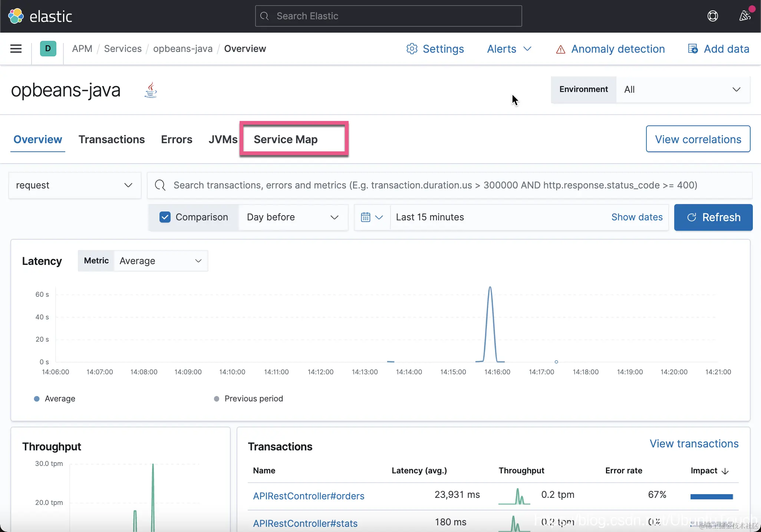761x532 pixels.
Task: Click the Anomaly detection warning icon
Action: point(560,49)
